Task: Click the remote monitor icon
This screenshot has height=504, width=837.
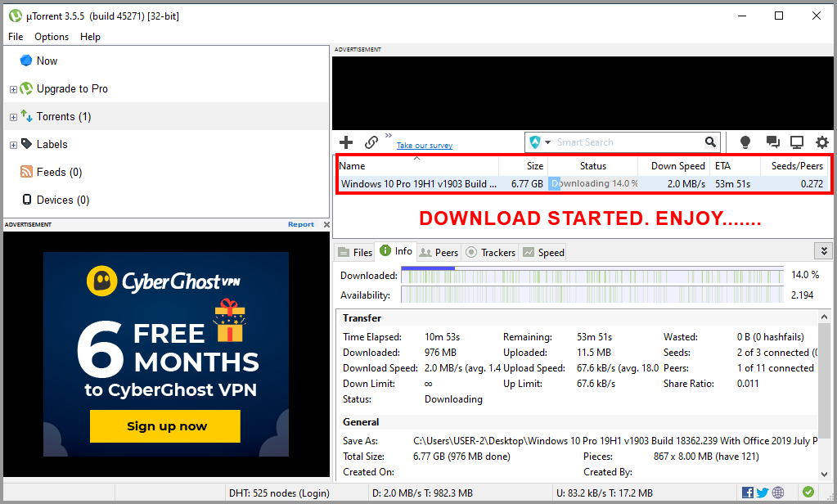Action: click(797, 142)
